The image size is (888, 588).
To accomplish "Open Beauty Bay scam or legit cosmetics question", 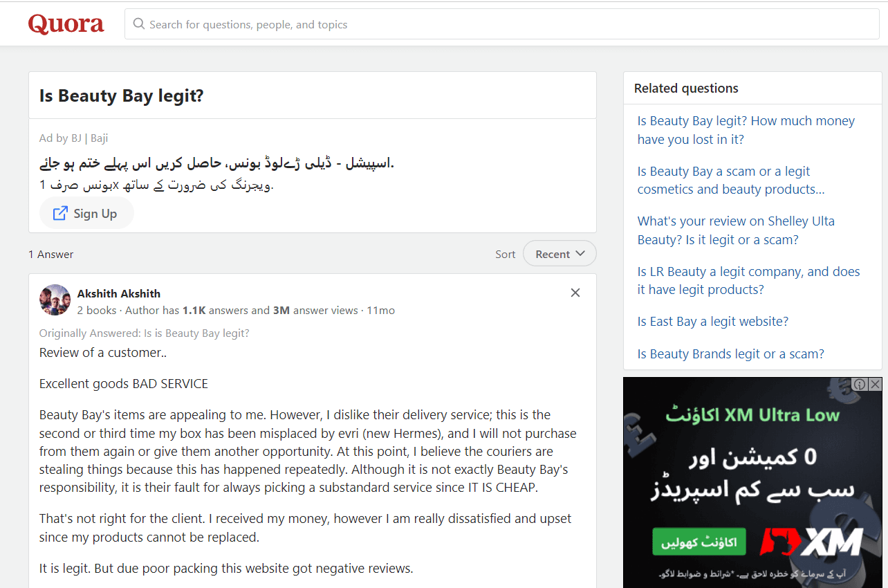I will pos(730,180).
